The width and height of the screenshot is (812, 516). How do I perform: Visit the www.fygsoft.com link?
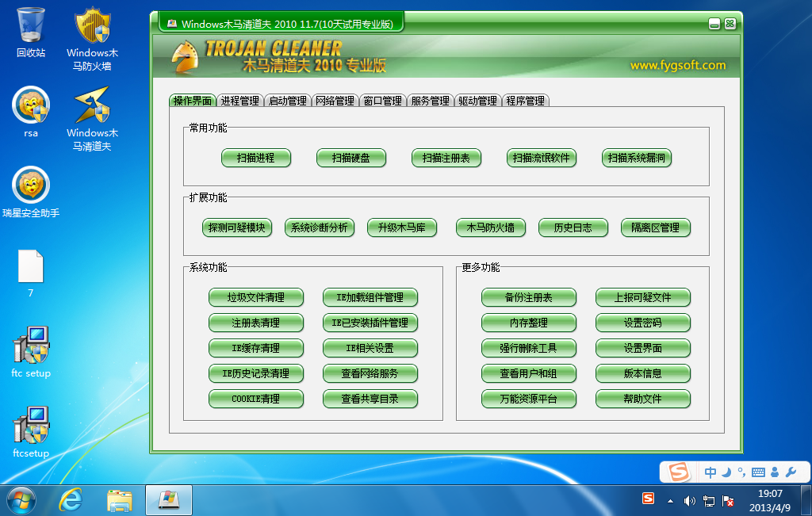tap(678, 65)
